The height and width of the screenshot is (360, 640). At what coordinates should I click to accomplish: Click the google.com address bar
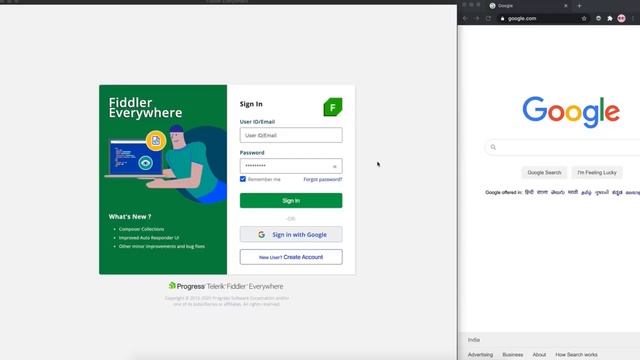coord(543,18)
